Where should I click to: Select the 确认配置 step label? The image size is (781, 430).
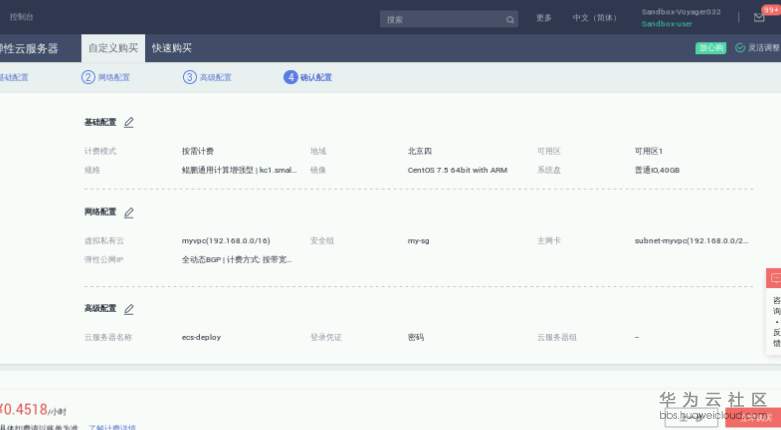coord(316,77)
